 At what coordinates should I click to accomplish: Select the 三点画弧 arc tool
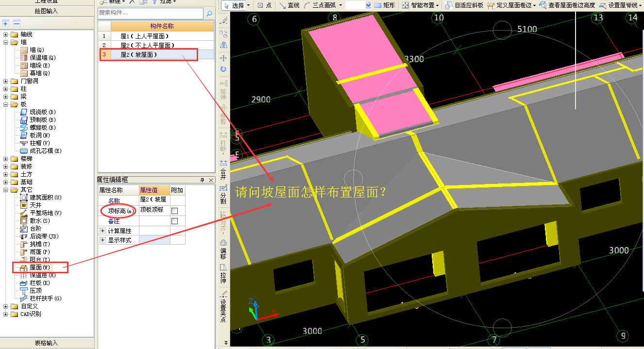tap(320, 5)
